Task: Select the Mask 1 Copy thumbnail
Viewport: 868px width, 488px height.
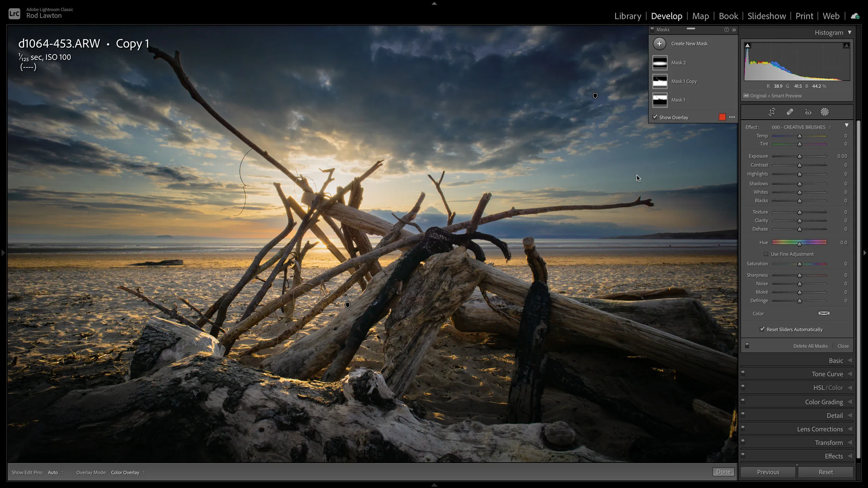Action: tap(660, 81)
